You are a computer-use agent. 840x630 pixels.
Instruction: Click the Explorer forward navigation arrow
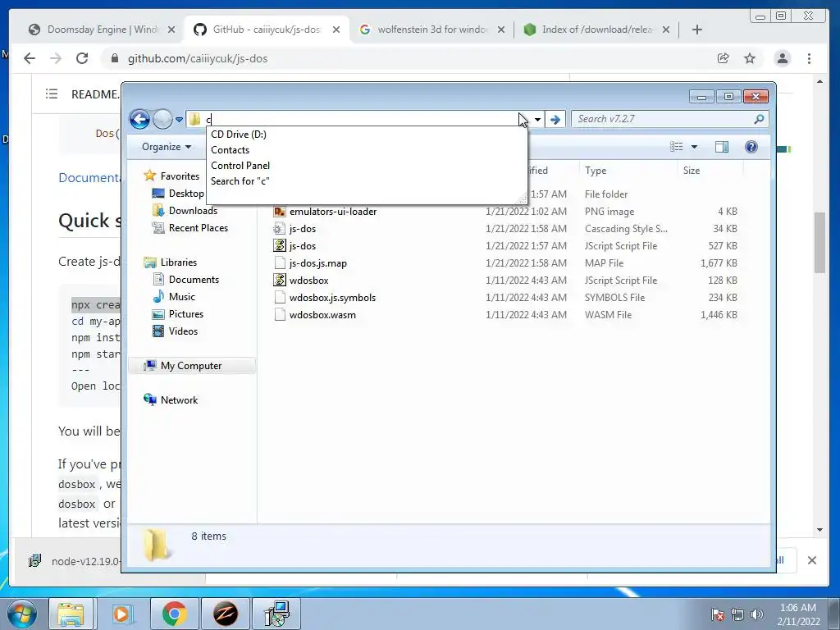(x=162, y=119)
